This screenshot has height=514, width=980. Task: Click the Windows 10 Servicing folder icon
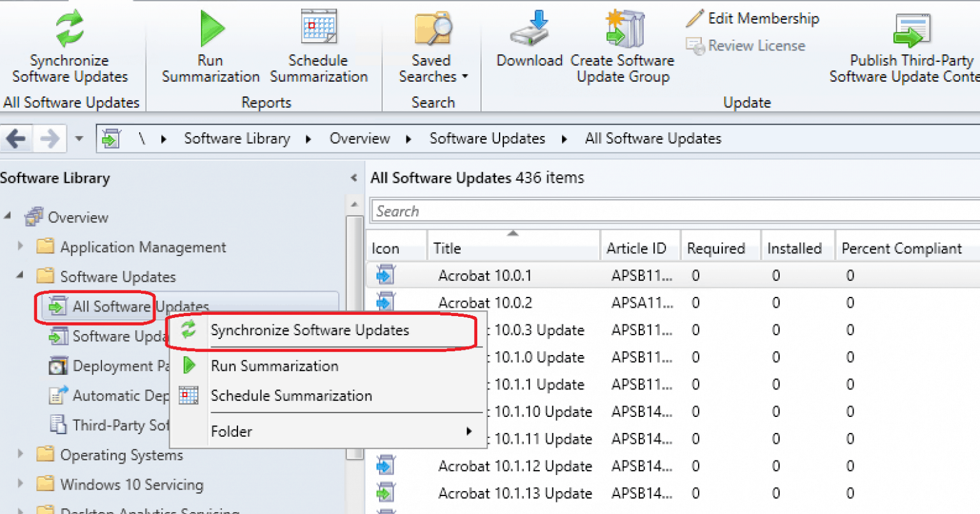(45, 483)
